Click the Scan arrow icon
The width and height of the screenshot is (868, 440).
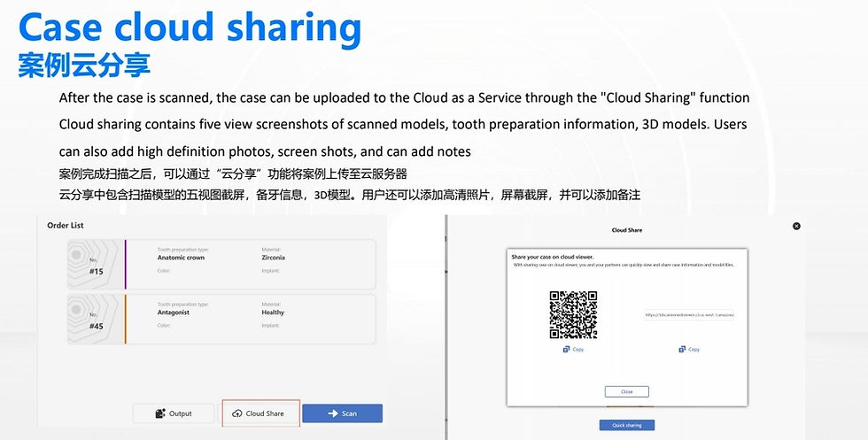point(333,413)
